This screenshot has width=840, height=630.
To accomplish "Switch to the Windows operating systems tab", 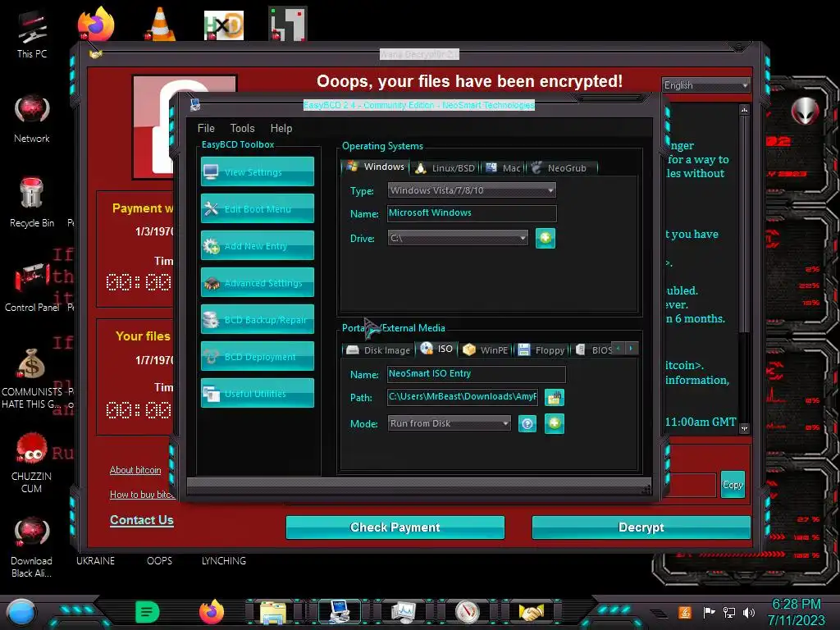I will pyautogui.click(x=375, y=167).
